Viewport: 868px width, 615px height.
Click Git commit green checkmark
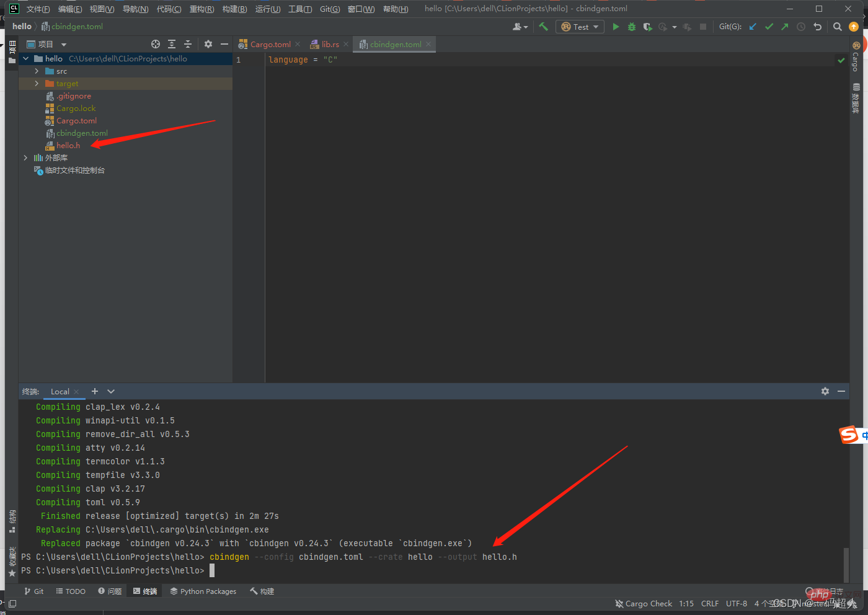point(769,27)
